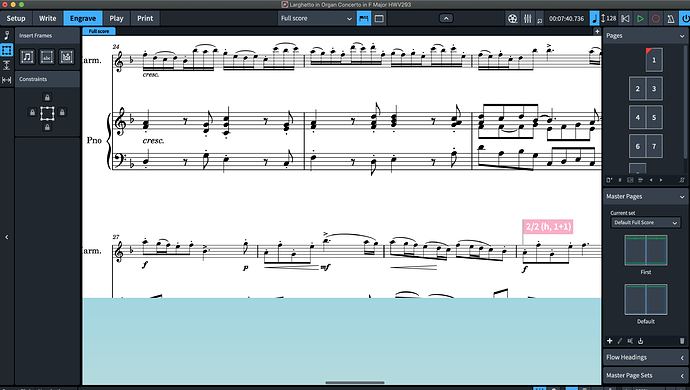Viewport: 690px width, 390px height.
Task: Click Insert Master Page Change icon
Action: click(630, 180)
